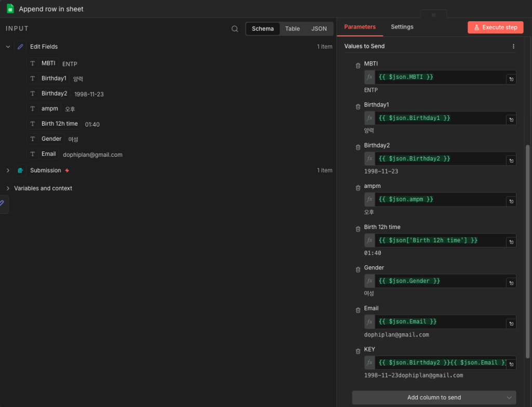Image resolution: width=532 pixels, height=407 pixels.
Task: Open the Values to Send options menu
Action: tap(513, 46)
